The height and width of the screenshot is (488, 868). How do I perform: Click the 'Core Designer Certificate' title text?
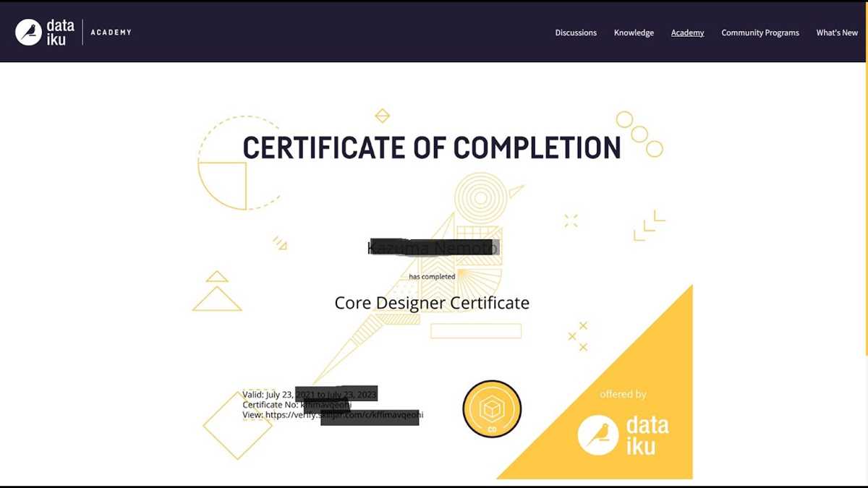click(432, 302)
